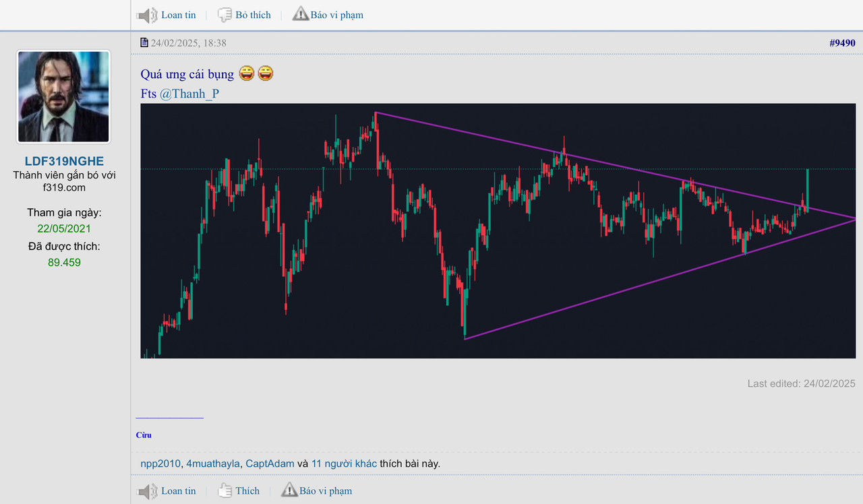Screen dimensions: 863x504
Task: Open LDF319NGHE username profile
Action: [64, 161]
